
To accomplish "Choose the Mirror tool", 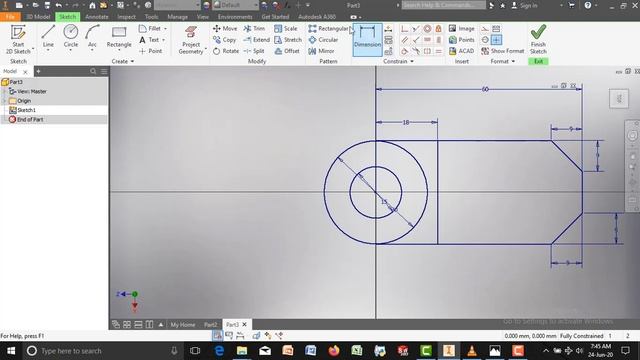I will coord(321,51).
